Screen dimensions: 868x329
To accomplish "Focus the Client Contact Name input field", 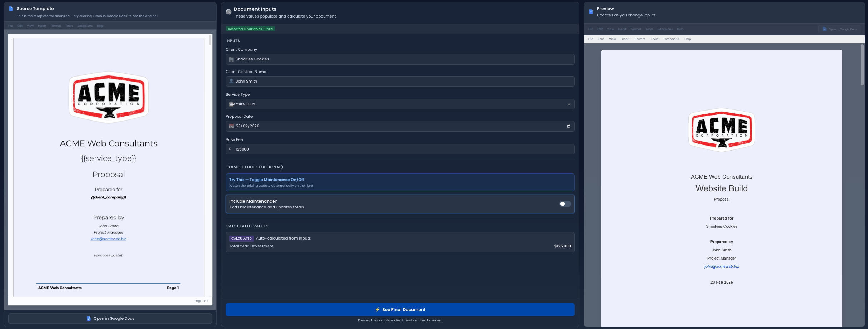I will [x=400, y=81].
